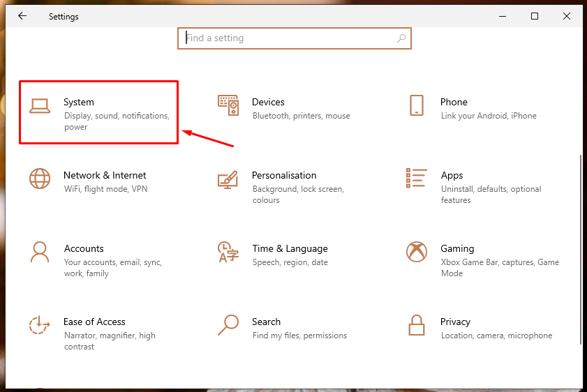Image resolution: width=587 pixels, height=392 pixels.
Task: Go back with the Settings back arrow
Action: pyautogui.click(x=22, y=16)
